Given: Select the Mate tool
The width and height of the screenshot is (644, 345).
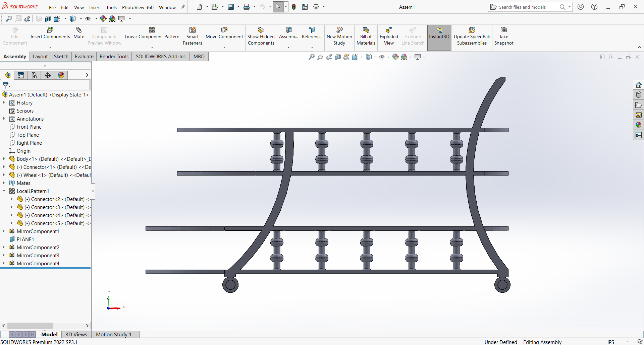Looking at the screenshot, I should (x=79, y=33).
